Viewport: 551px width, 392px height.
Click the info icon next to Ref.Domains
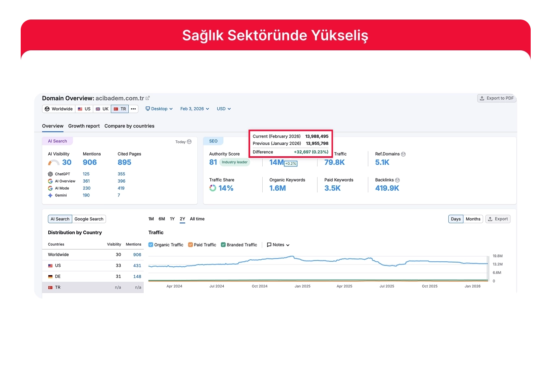click(403, 154)
